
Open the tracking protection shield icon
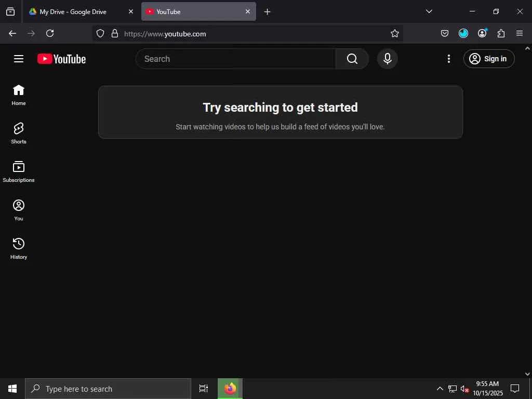pyautogui.click(x=100, y=33)
